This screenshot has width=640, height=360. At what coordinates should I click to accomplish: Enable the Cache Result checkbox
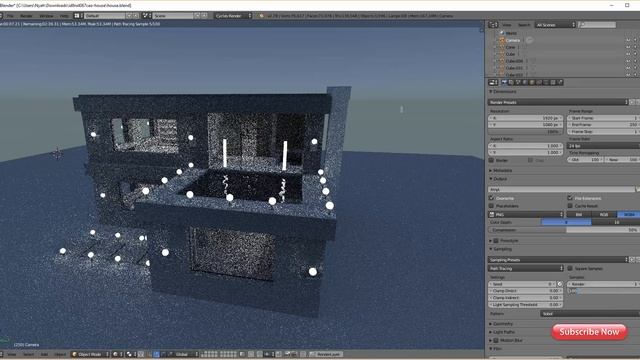click(x=570, y=206)
